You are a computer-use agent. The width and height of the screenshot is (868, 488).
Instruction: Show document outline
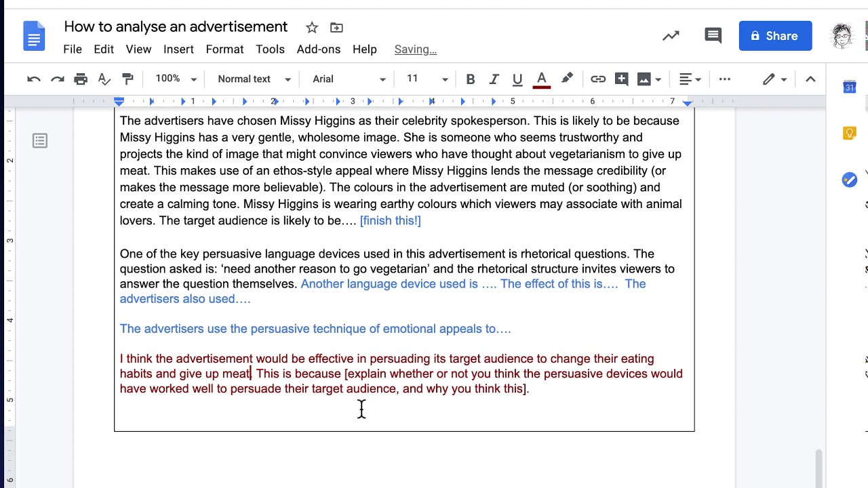40,141
